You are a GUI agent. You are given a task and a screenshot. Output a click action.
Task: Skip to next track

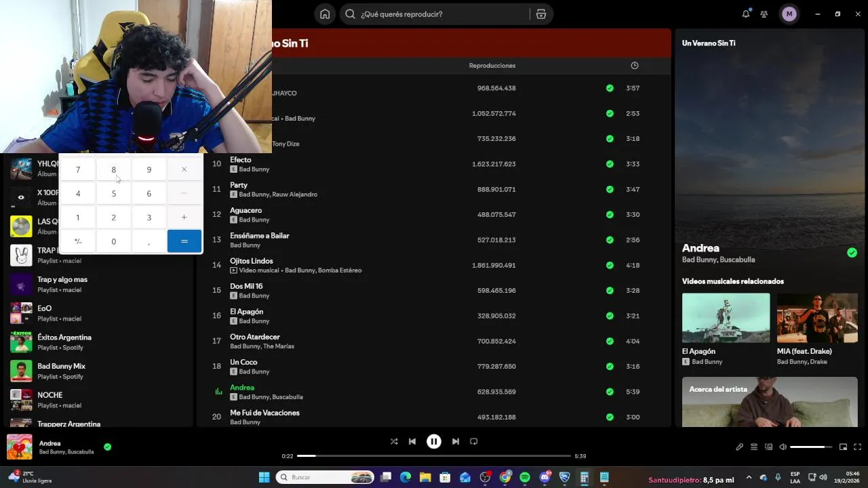point(456,441)
